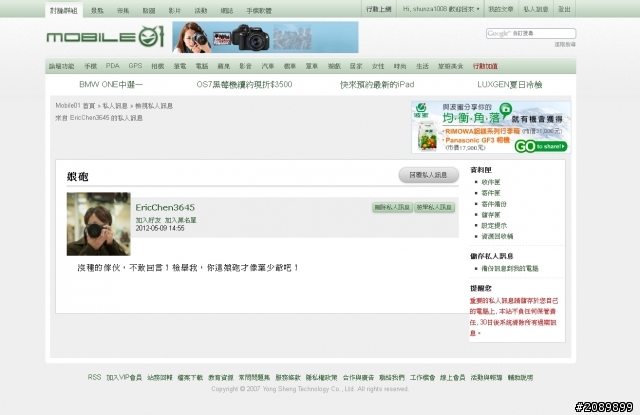Open the 快來預約最新的iPad promo link

[377, 84]
